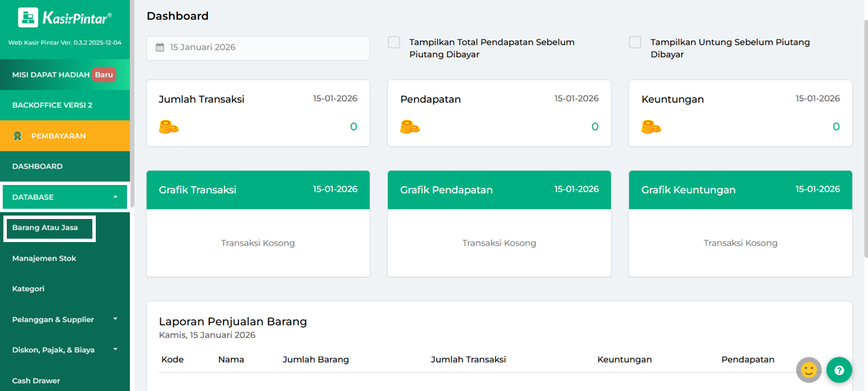Click the badge icon next to Pembayaran

(x=18, y=136)
